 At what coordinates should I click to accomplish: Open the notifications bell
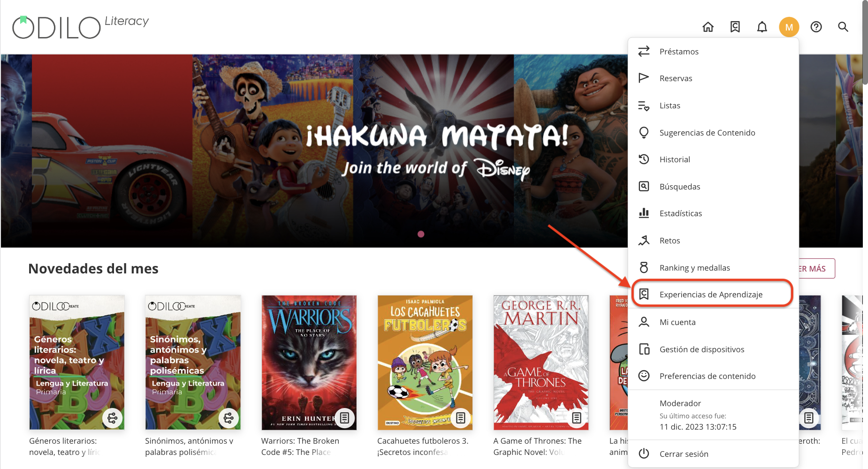pyautogui.click(x=762, y=27)
